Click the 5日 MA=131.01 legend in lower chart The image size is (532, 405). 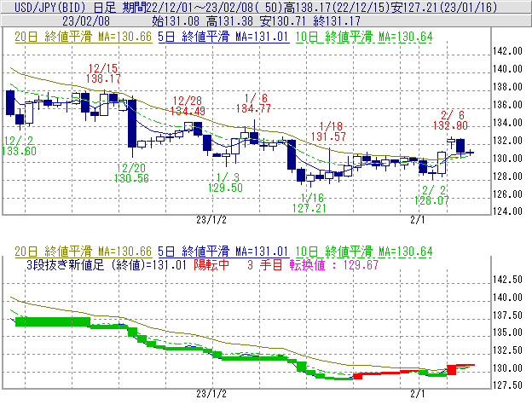[x=223, y=252]
